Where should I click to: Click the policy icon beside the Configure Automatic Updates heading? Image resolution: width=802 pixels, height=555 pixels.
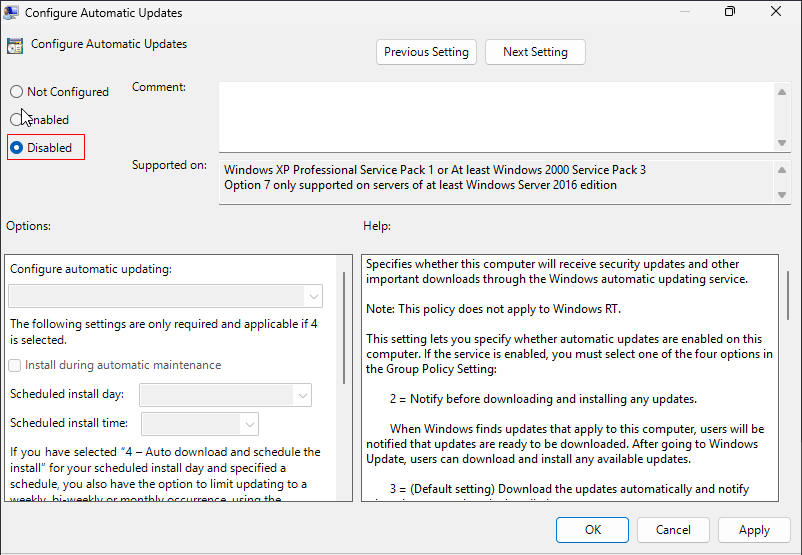15,45
